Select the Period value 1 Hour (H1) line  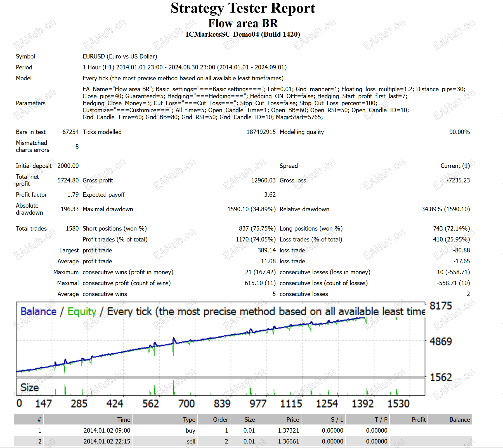(x=185, y=67)
